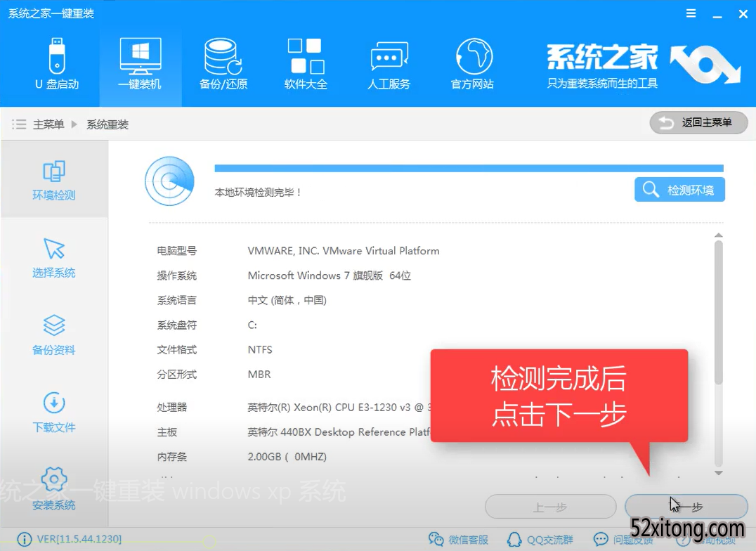The width and height of the screenshot is (756, 551).
Task: Click 主菜单 breadcrumb link
Action: pyautogui.click(x=48, y=124)
